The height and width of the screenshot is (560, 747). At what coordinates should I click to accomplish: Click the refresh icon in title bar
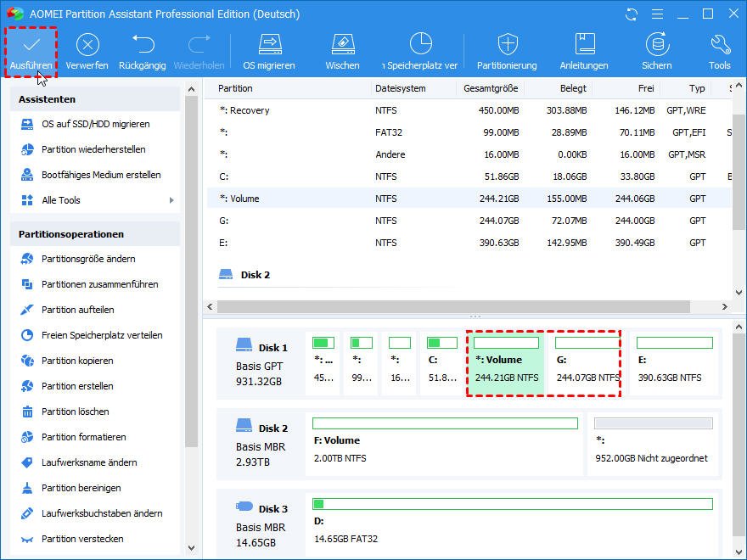tap(631, 14)
